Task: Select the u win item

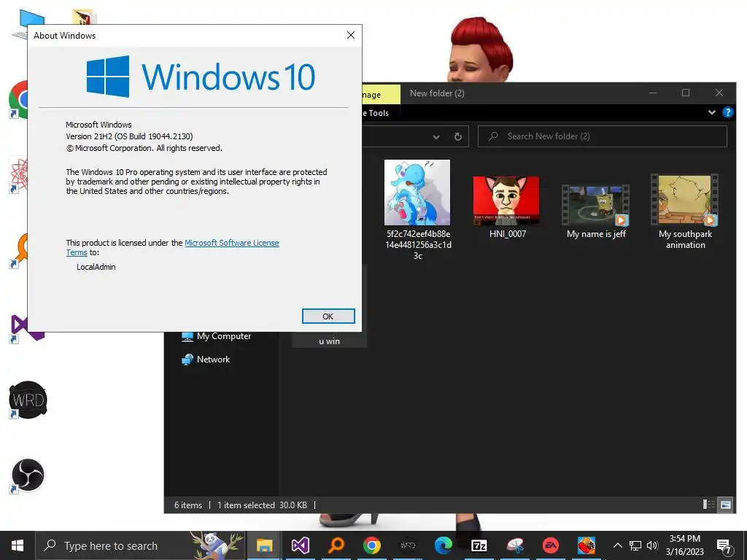Action: (x=329, y=341)
